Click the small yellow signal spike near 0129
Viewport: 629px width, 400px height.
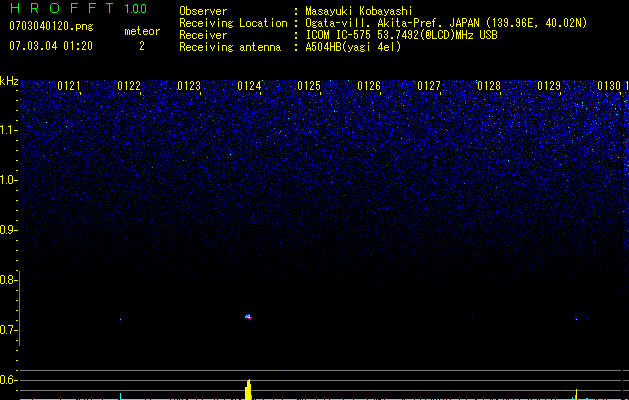pyautogui.click(x=576, y=394)
